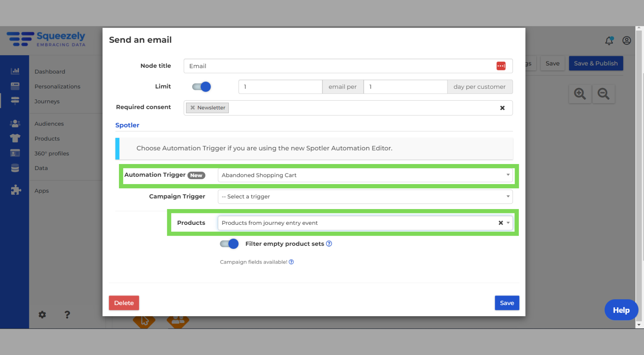Click the zoom in magnifier icon
The height and width of the screenshot is (355, 644).
(580, 94)
